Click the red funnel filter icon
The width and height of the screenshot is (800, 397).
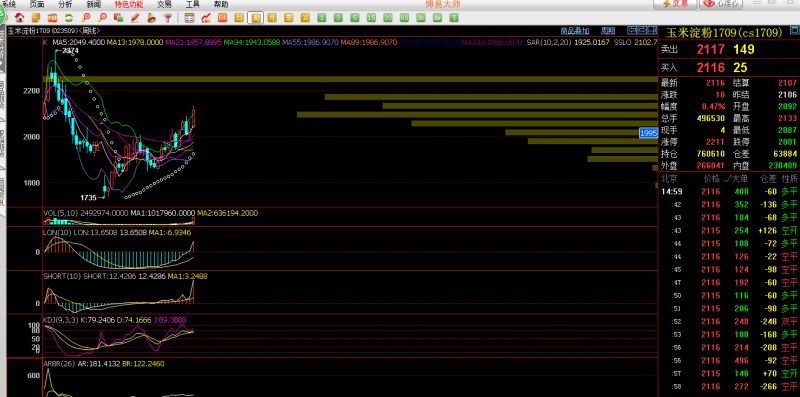point(167,18)
